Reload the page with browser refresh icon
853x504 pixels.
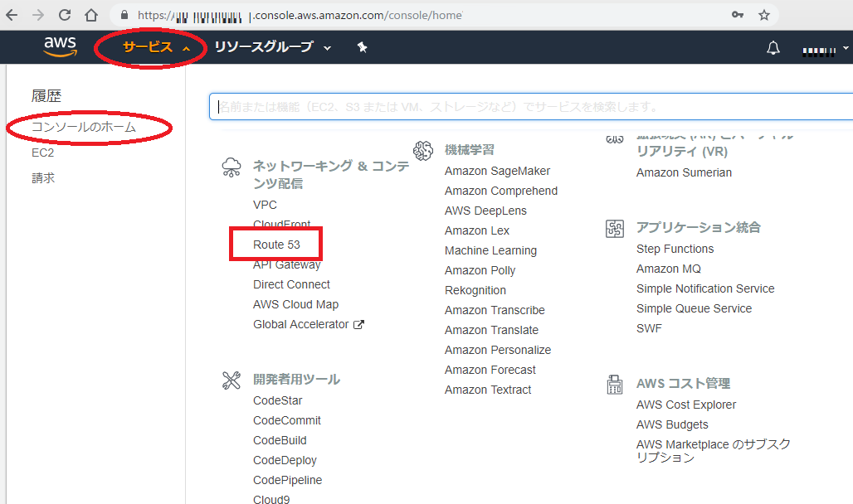(64, 15)
